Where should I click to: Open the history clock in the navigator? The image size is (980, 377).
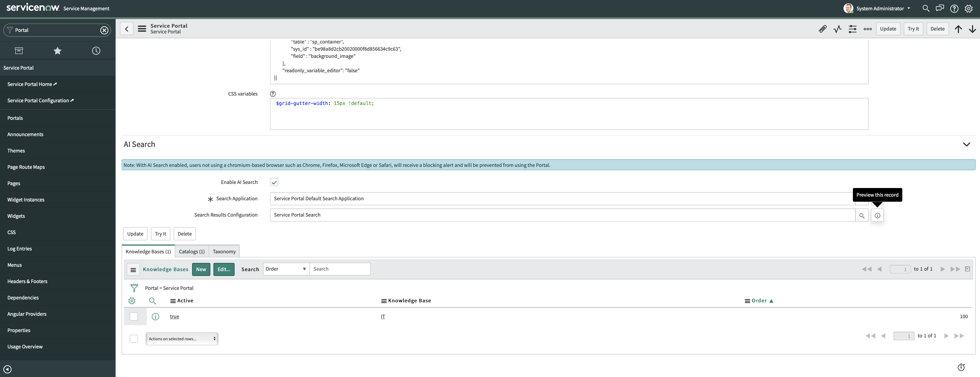point(96,50)
